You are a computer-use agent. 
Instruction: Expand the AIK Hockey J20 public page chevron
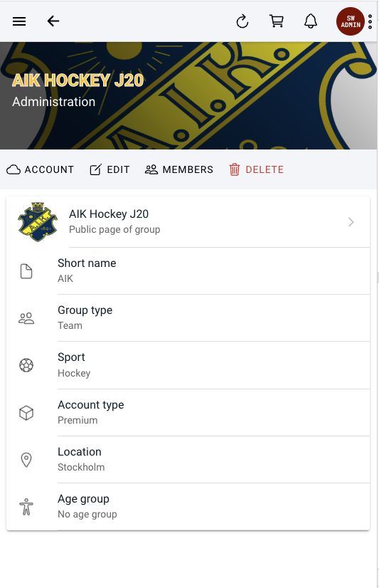click(x=351, y=222)
